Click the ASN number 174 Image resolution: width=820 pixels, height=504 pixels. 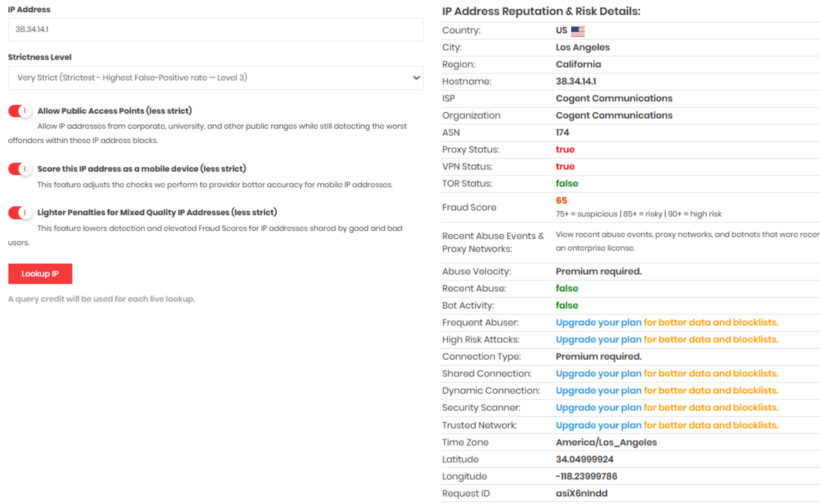pyautogui.click(x=562, y=132)
